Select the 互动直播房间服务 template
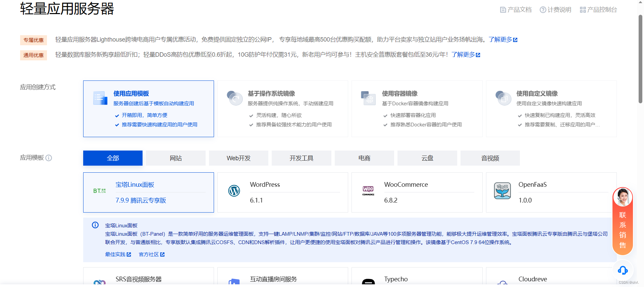The height and width of the screenshot is (287, 644). tap(283, 276)
